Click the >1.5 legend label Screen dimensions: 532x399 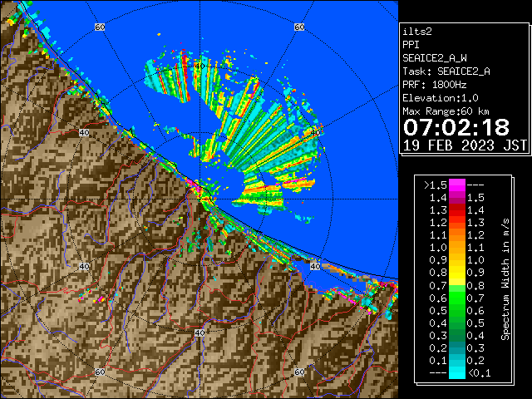point(436,185)
